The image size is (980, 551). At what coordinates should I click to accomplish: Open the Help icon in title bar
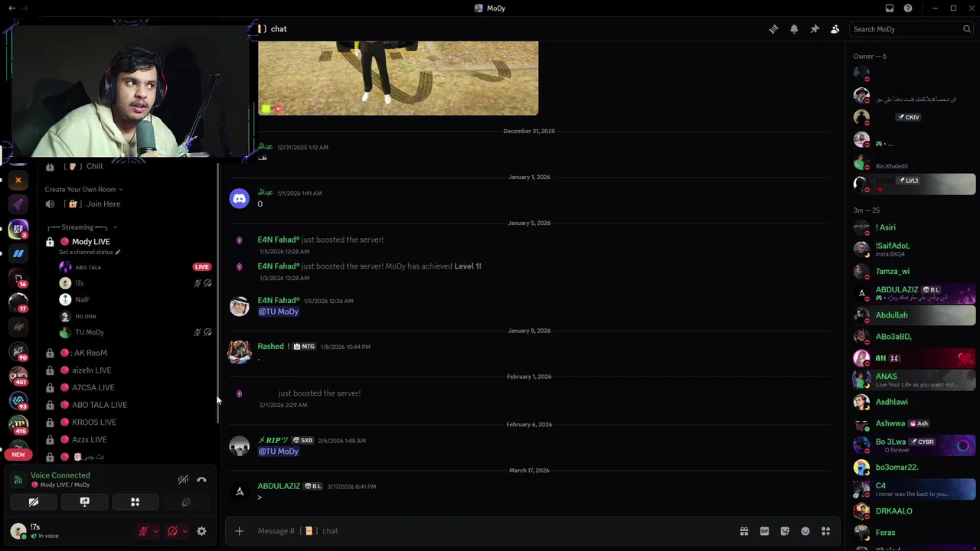(x=908, y=8)
